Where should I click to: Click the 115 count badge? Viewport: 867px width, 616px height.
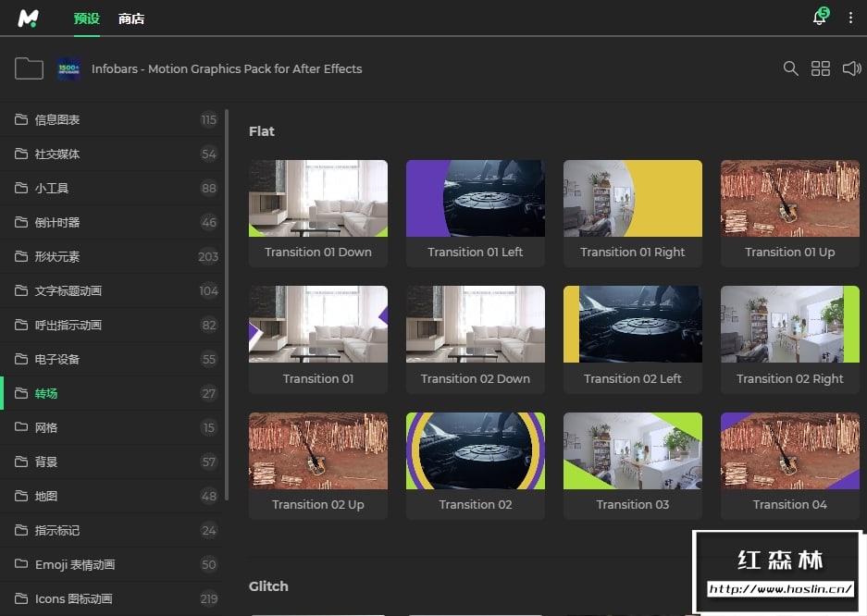coord(208,120)
